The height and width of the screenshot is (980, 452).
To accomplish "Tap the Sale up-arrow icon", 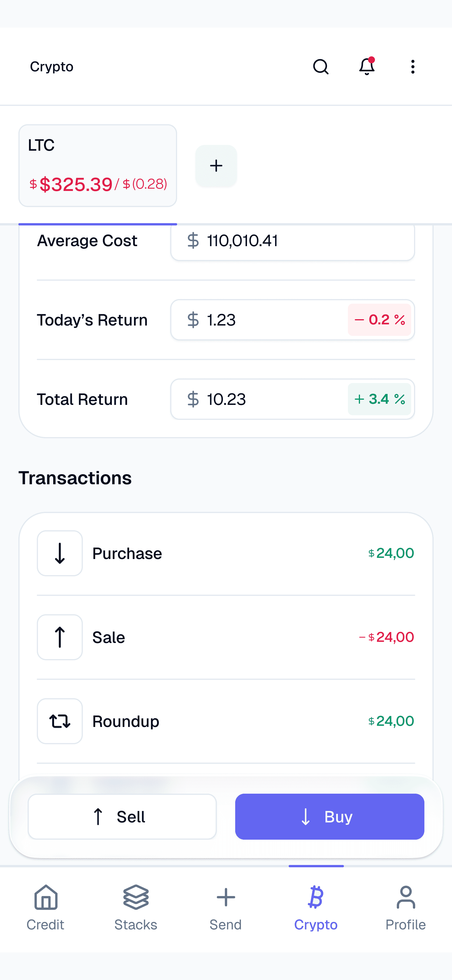I will click(60, 637).
